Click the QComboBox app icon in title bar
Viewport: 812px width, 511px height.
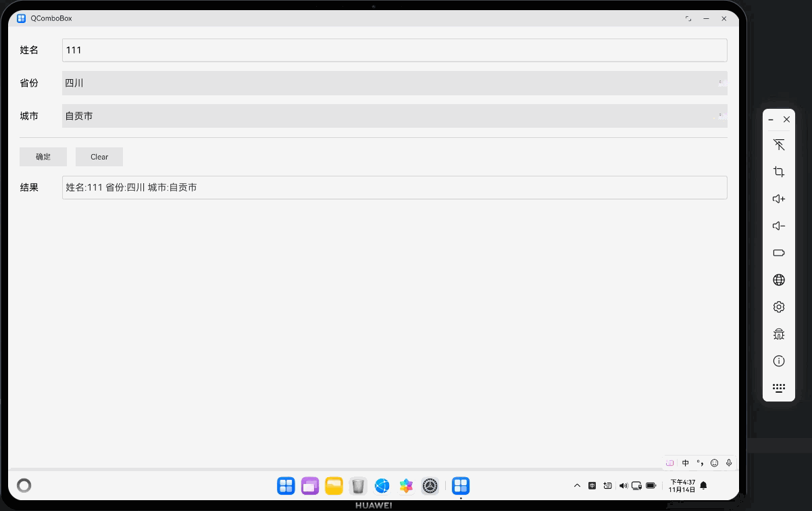[22, 18]
